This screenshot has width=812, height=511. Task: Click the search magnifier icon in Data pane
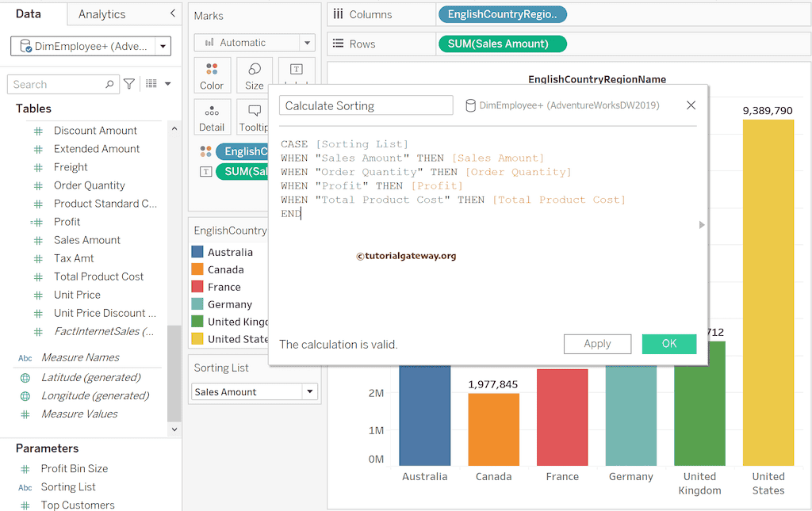click(109, 84)
